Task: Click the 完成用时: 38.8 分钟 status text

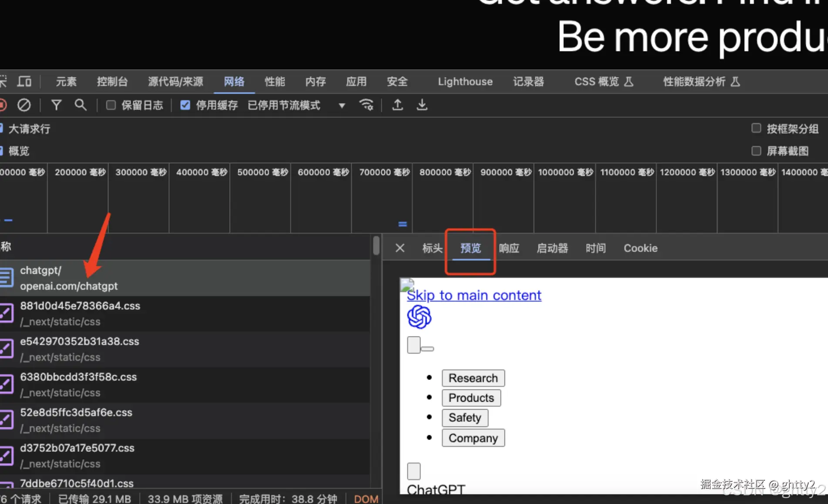Action: pos(288,499)
